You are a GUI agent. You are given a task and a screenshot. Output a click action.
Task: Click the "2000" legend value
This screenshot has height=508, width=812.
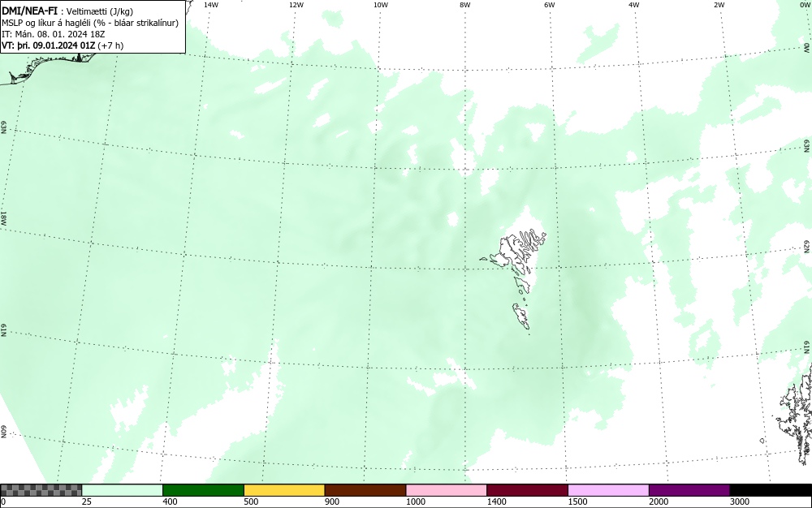pyautogui.click(x=659, y=502)
